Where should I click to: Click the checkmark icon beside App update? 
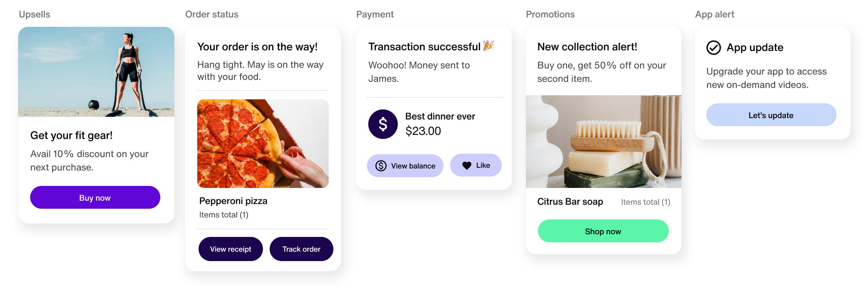[713, 48]
